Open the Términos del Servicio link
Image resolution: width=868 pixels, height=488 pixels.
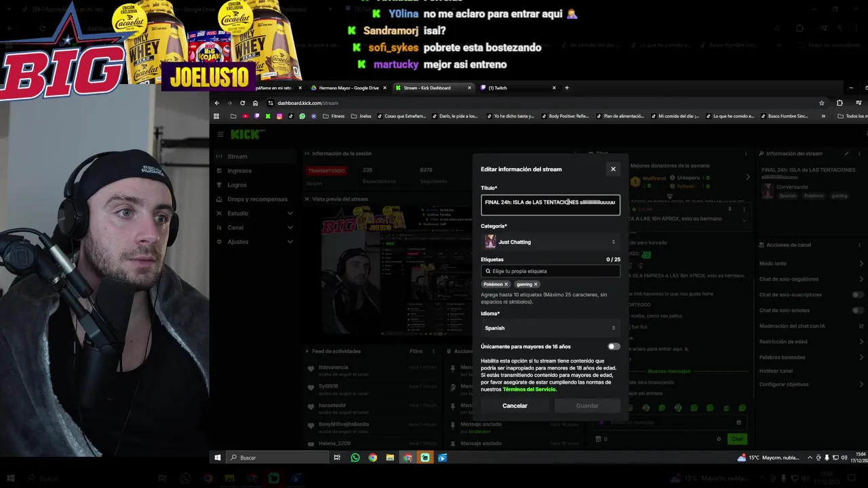point(529,390)
